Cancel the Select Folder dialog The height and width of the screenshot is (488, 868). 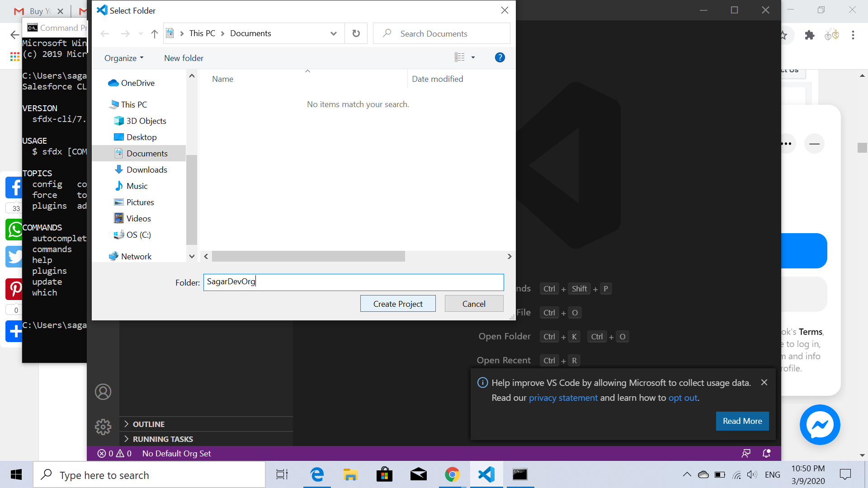(474, 304)
